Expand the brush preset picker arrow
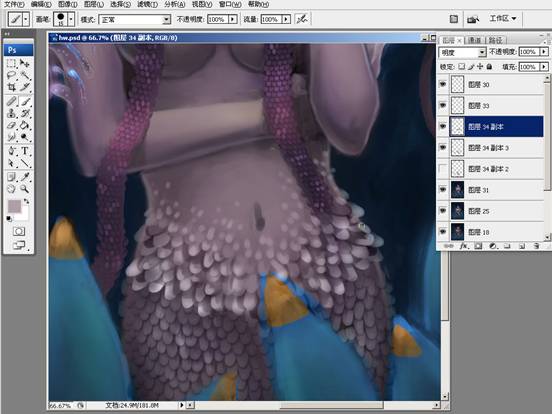Image resolution: width=552 pixels, height=414 pixels. click(71, 19)
